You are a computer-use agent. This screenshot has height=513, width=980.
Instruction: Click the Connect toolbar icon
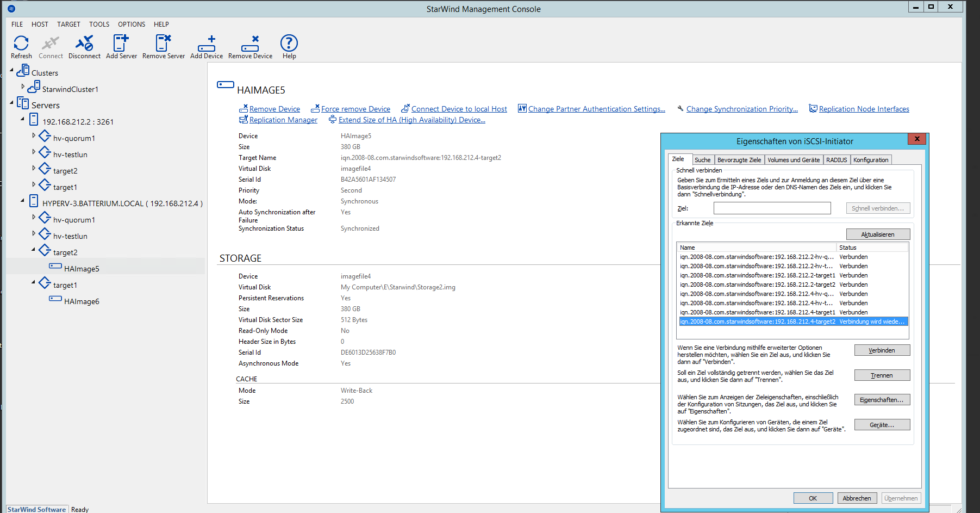(x=51, y=43)
